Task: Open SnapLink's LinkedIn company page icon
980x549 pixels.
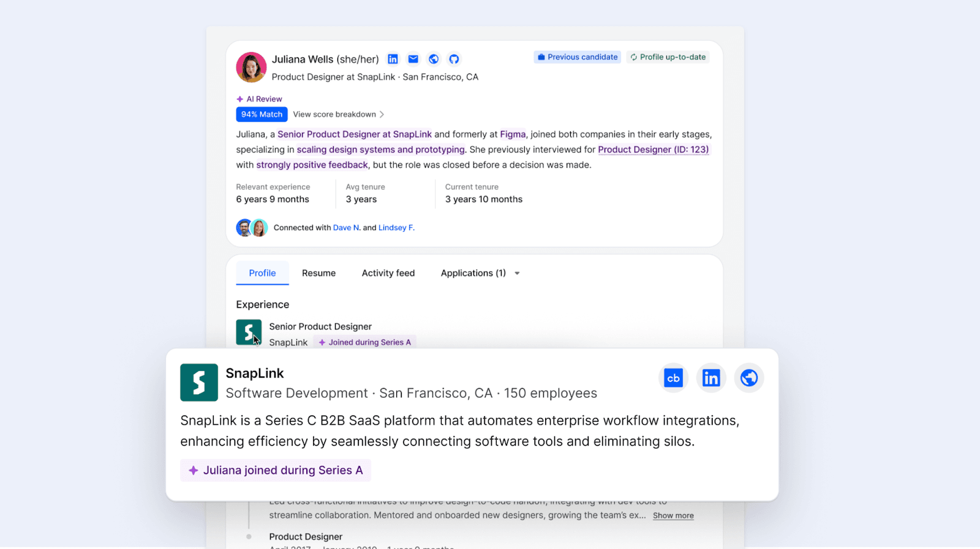Action: [x=711, y=378]
